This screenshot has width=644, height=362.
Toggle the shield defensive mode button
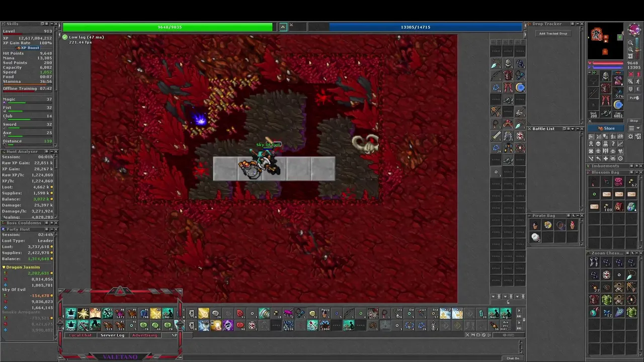(631, 89)
